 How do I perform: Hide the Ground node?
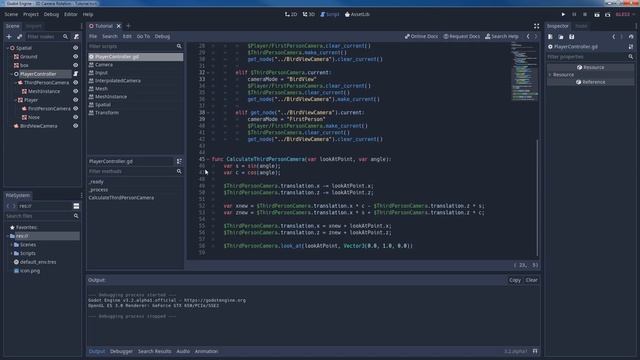click(76, 56)
